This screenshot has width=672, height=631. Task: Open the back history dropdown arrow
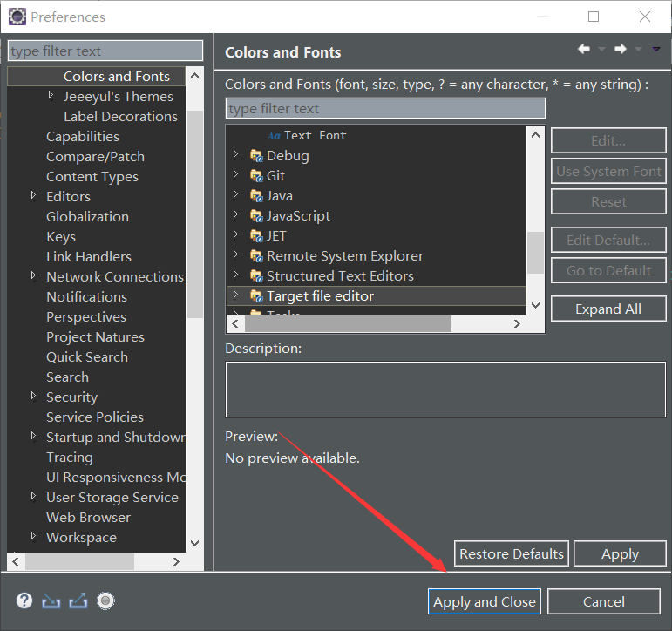click(x=601, y=50)
